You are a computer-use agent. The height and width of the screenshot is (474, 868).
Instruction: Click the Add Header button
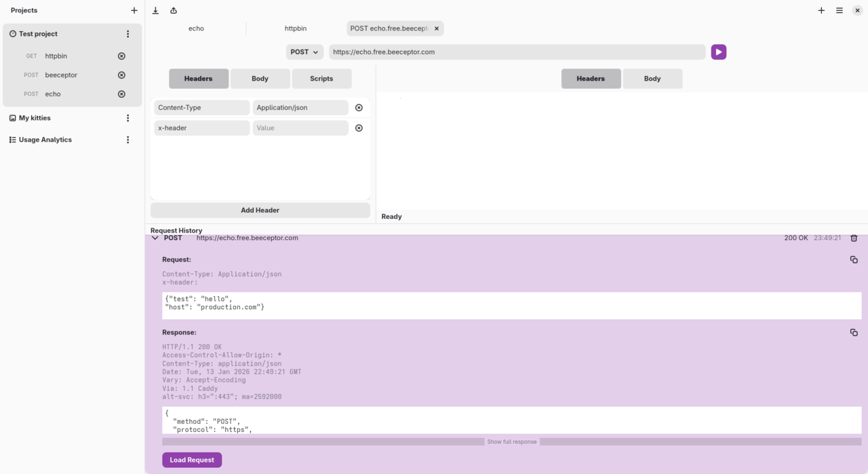(260, 210)
